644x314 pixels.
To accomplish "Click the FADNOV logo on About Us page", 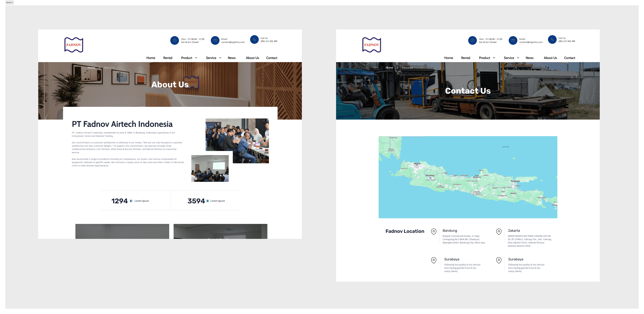I will coord(74,45).
